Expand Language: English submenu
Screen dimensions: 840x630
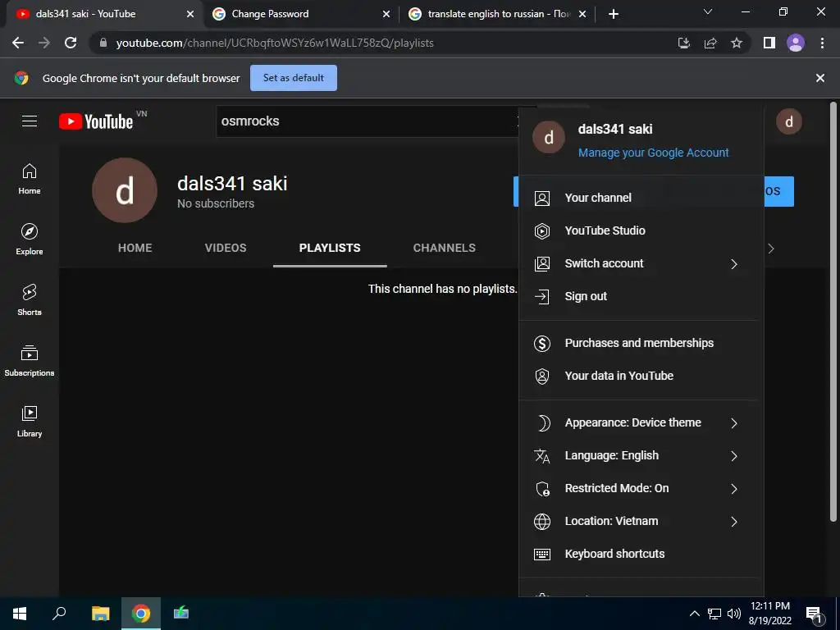734,456
